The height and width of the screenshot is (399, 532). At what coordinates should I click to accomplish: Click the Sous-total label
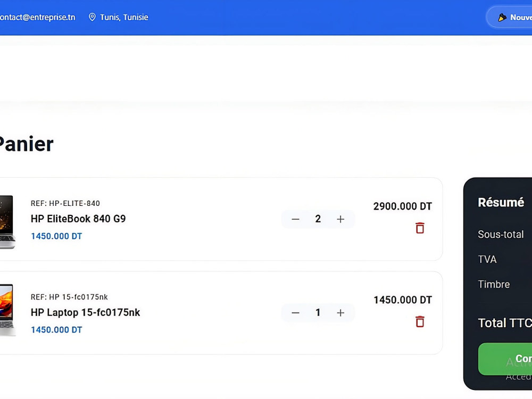click(x=501, y=235)
